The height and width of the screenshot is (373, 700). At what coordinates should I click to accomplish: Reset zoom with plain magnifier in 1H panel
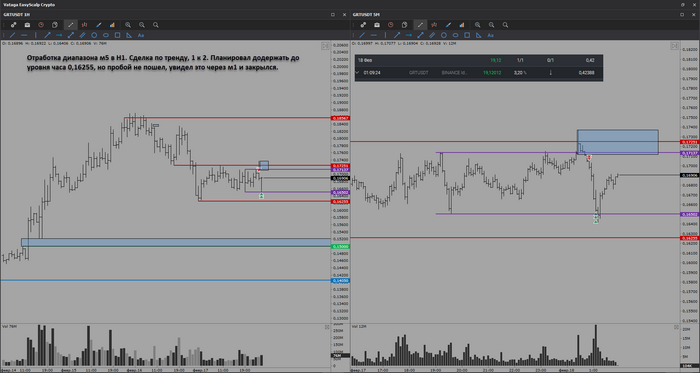coord(156,25)
